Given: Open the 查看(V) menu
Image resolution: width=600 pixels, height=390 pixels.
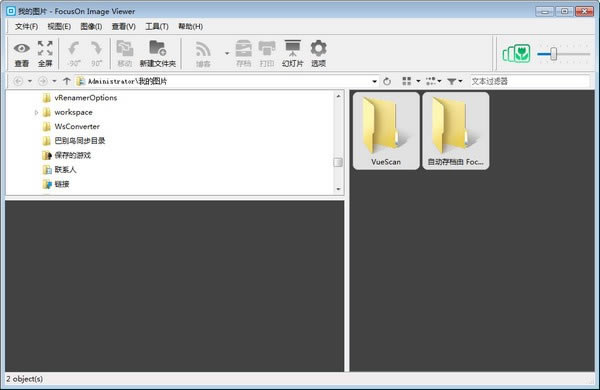Looking at the screenshot, I should [124, 26].
